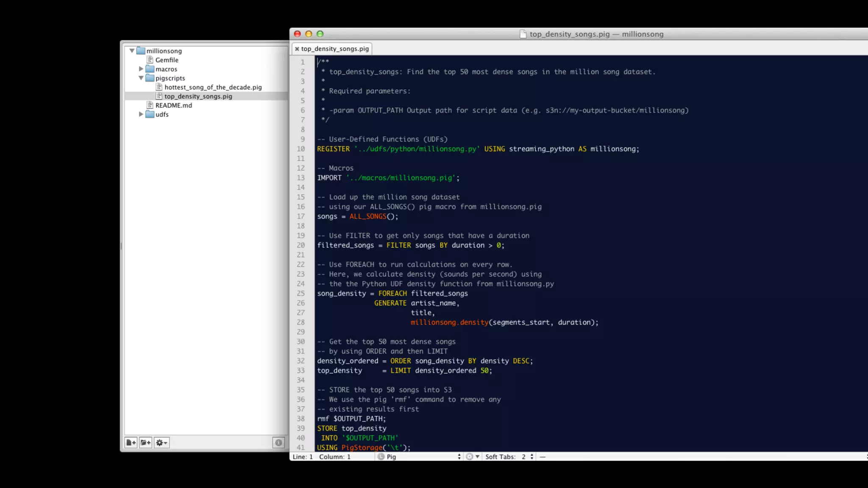Open the bundle gear menu in status bar
The width and height of the screenshot is (868, 488).
pos(472,457)
